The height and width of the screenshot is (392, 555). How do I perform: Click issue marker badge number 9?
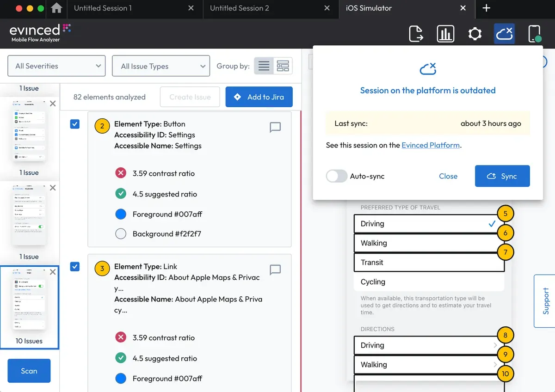click(x=506, y=355)
